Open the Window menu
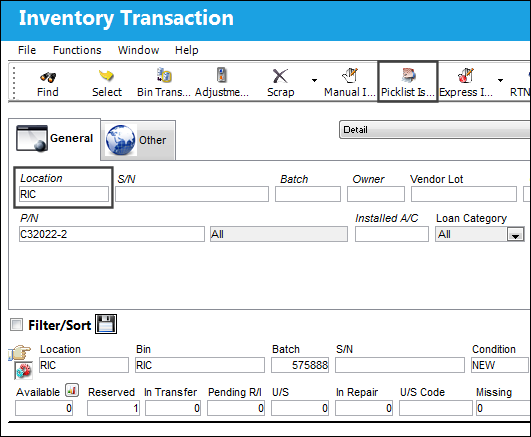 click(x=138, y=50)
